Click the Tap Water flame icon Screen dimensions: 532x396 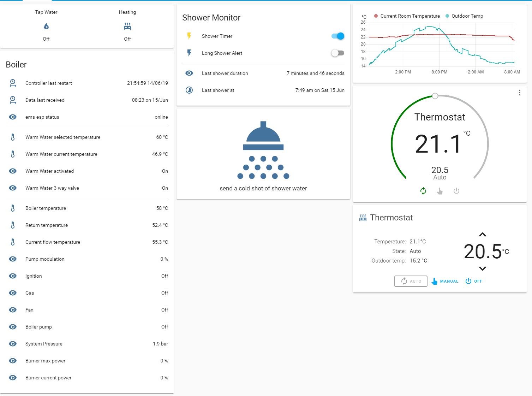[x=46, y=26]
